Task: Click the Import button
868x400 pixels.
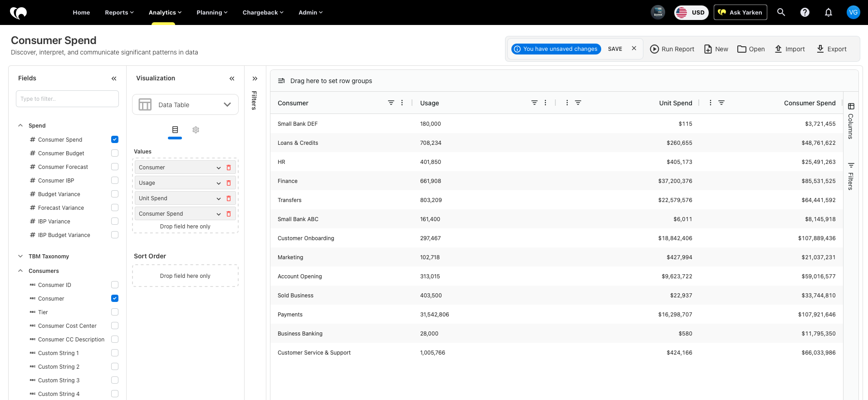Action: [790, 49]
